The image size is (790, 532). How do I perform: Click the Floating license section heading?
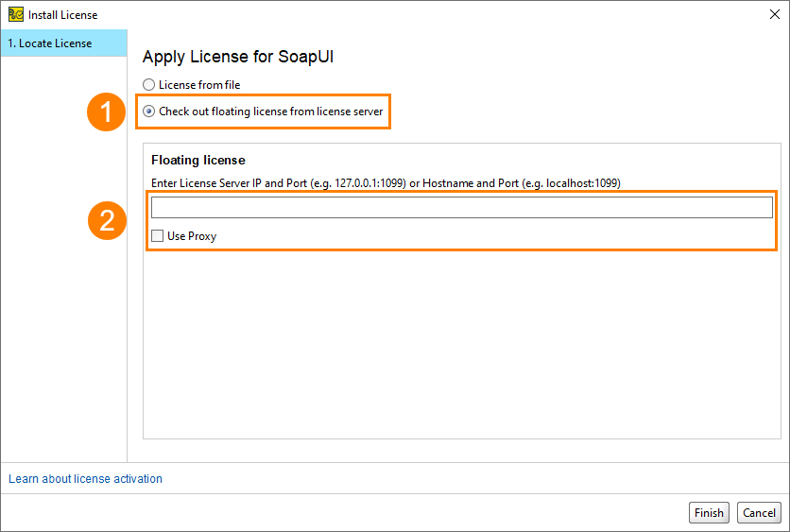point(198,161)
